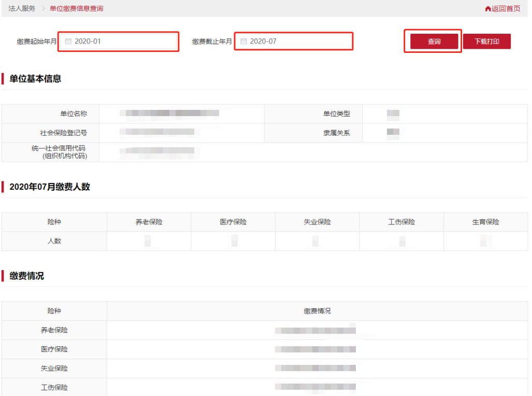Click the 工伤保险 column header in 缴费人数 table
Viewport: 532px width, 396px height.
(x=401, y=222)
